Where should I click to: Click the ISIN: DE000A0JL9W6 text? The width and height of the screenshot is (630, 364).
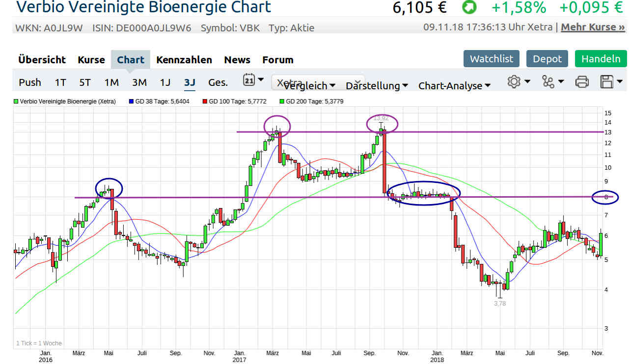(x=142, y=28)
